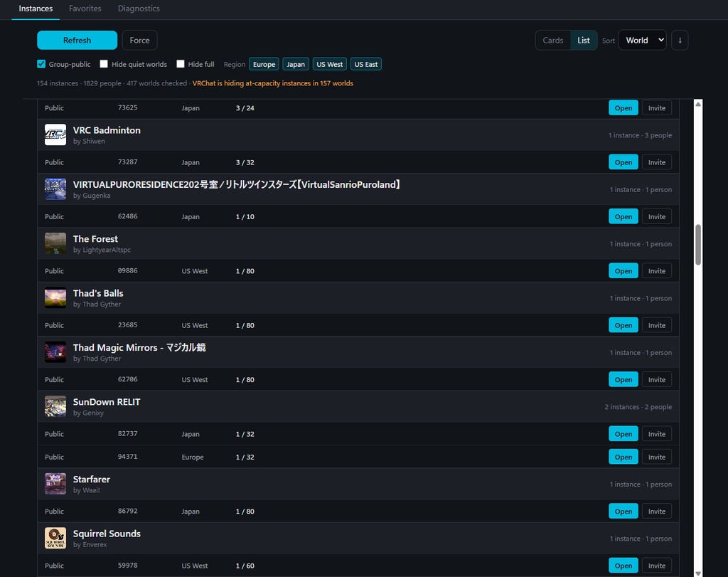Click the VRC Badminton world title

pos(107,130)
